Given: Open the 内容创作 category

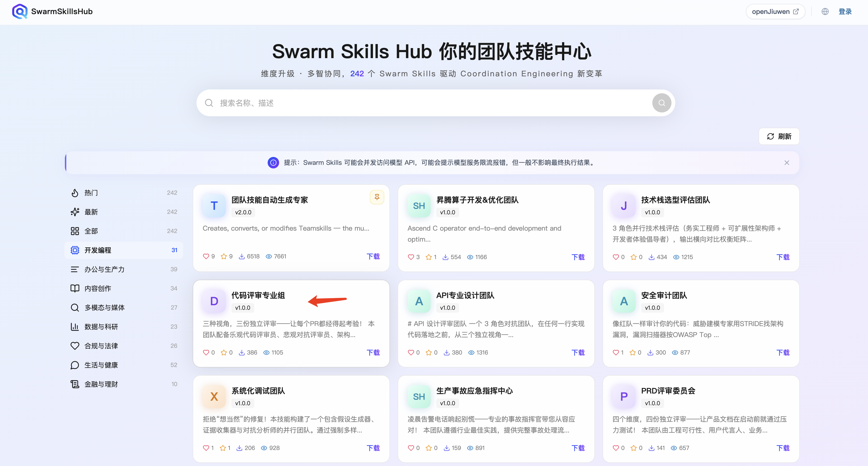Looking at the screenshot, I should [124, 288].
